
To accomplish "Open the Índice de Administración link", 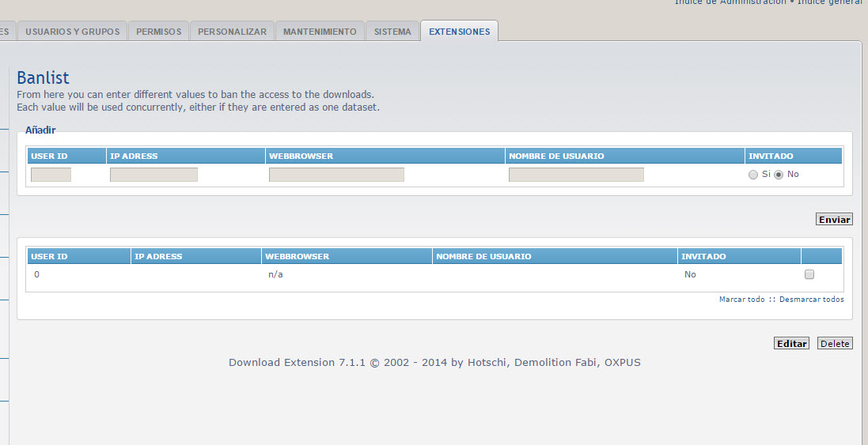I will 730,2.
